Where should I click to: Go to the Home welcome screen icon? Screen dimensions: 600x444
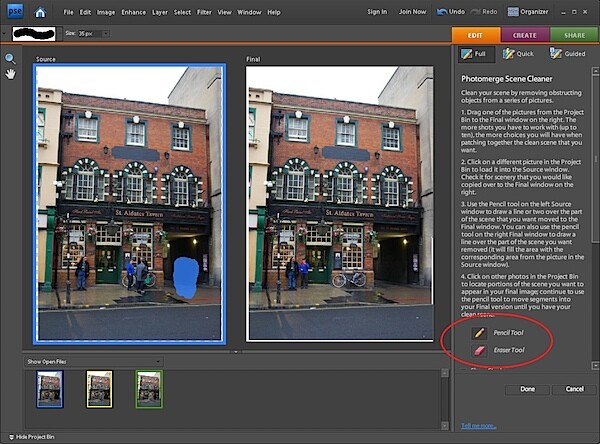(x=40, y=12)
